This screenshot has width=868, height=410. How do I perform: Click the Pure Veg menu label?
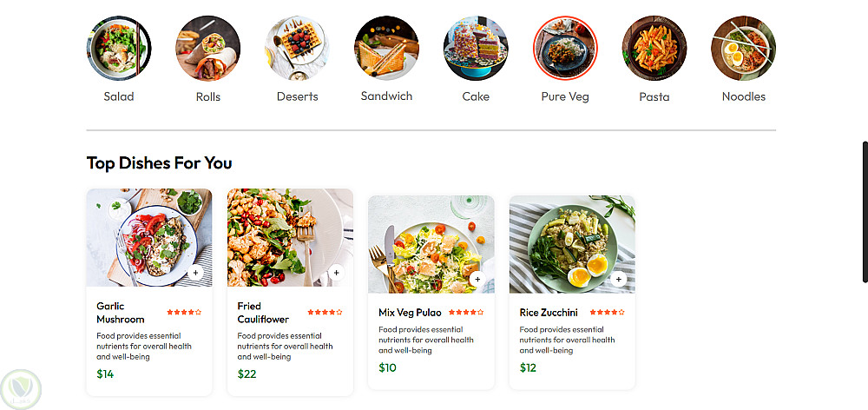(x=565, y=97)
